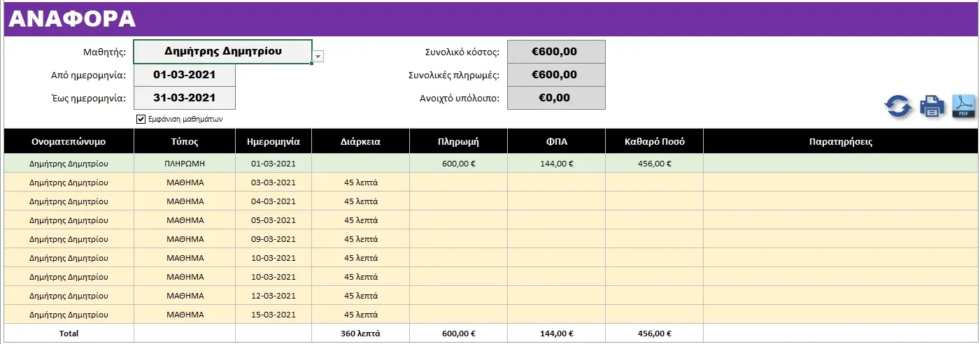The image size is (980, 344).
Task: Click the printer icon to print report
Action: pos(932,106)
